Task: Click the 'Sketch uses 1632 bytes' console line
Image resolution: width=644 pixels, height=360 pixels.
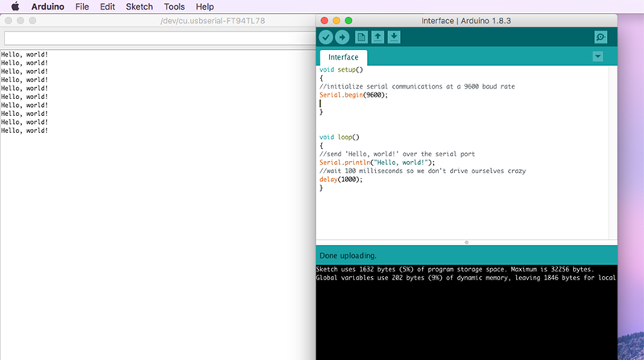Action: tap(455, 270)
